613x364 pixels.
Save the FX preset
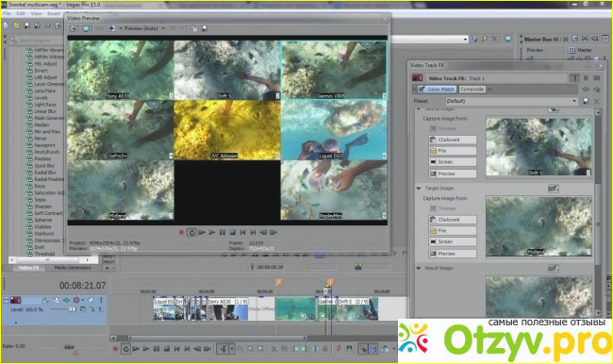pyautogui.click(x=586, y=101)
